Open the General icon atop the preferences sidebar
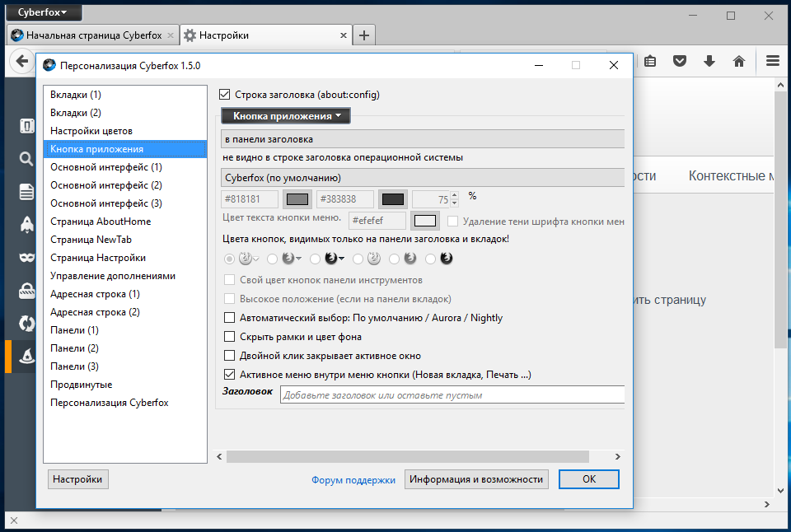Image resolution: width=791 pixels, height=532 pixels. 26,126
